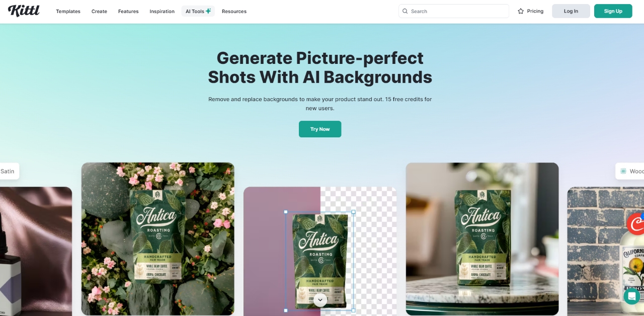Click the Wood tag texture icon
Viewport: 644px width, 316px height.
[623, 171]
